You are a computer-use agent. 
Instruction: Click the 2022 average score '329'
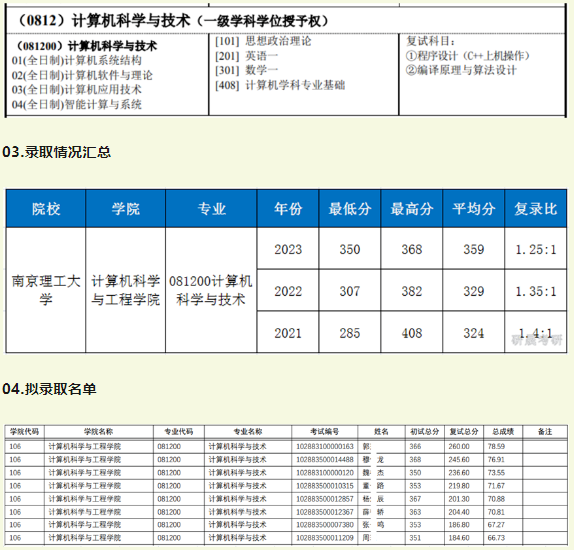(474, 291)
